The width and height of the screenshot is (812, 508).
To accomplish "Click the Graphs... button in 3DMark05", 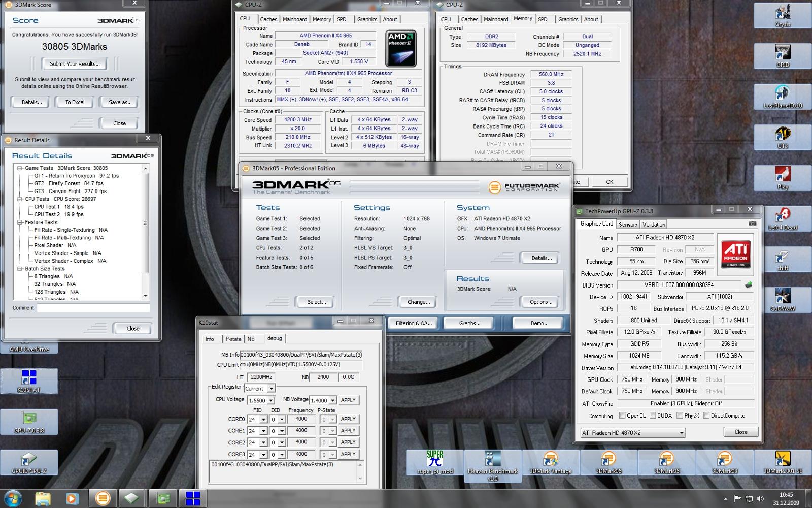I will (x=469, y=323).
